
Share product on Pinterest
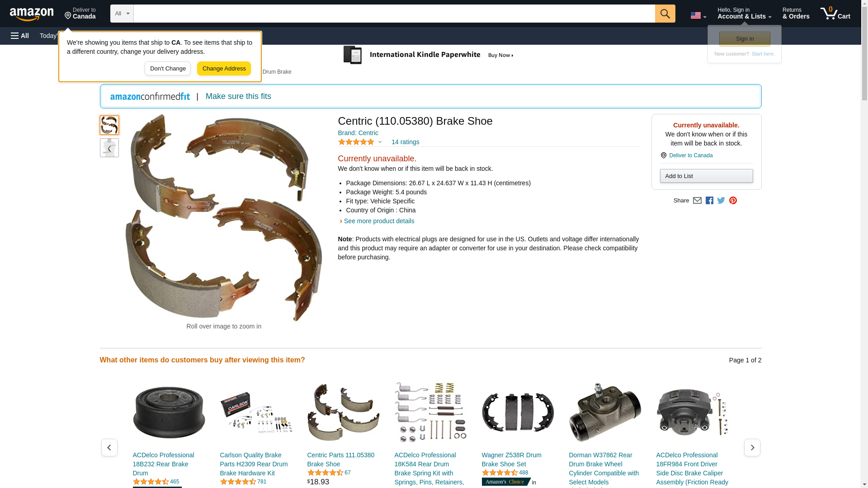pyautogui.click(x=733, y=201)
